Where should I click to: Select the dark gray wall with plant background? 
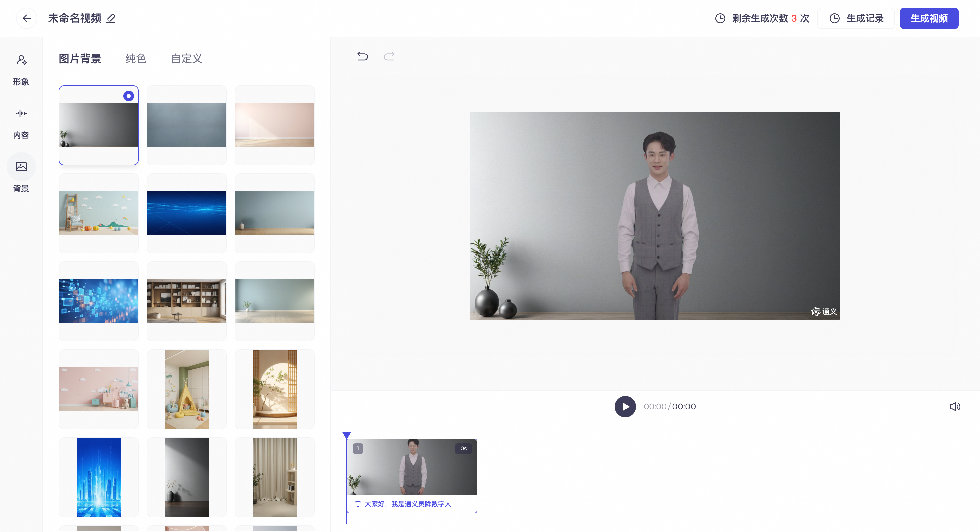(x=99, y=125)
